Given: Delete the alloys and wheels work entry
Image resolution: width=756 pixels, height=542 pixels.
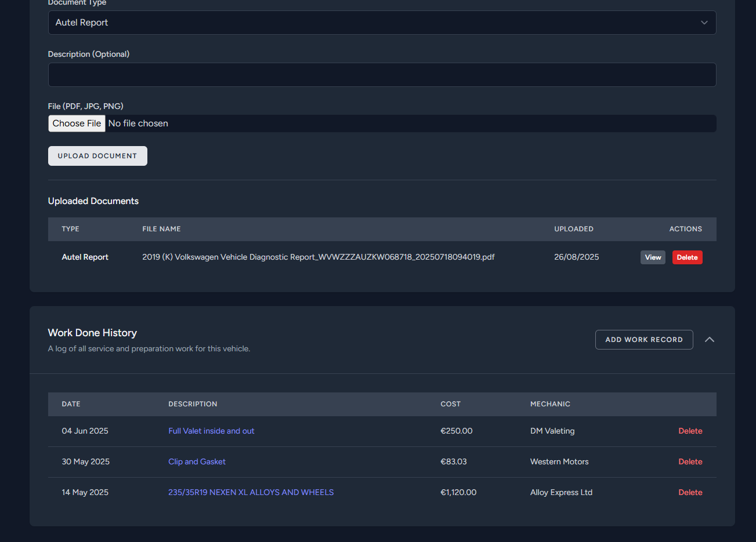Looking at the screenshot, I should coord(690,492).
